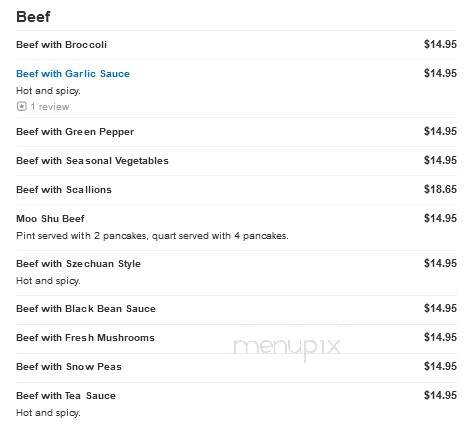Click the menupix watermark logo
Screen dimensions: 466x429
287,347
